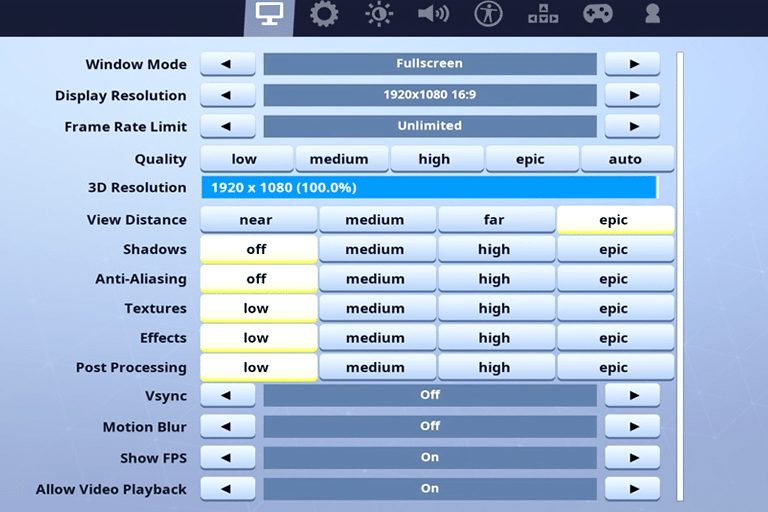Click right arrow for Display Resolution
The width and height of the screenshot is (768, 512).
pyautogui.click(x=632, y=95)
